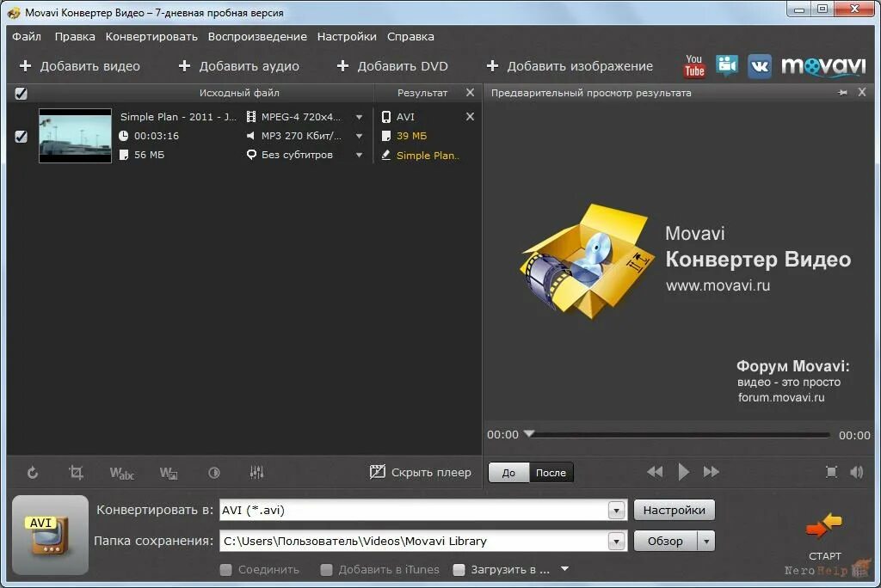
Task: Click the output file name edit icon
Action: (386, 155)
